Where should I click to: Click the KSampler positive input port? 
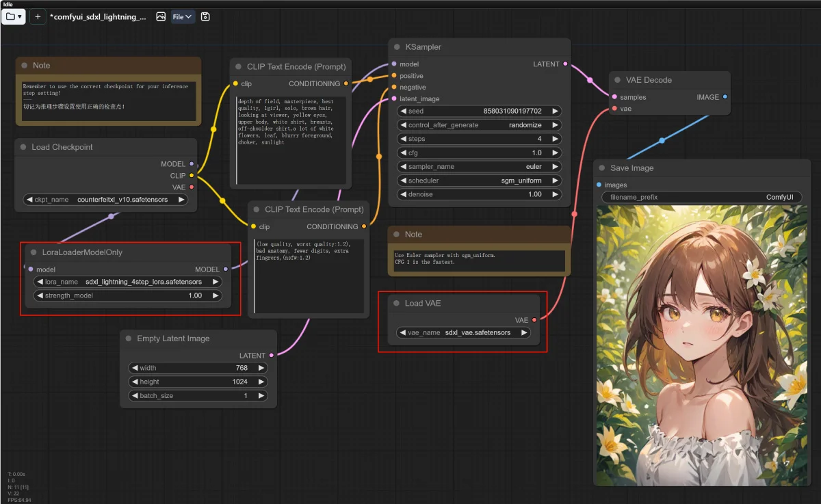pos(394,76)
